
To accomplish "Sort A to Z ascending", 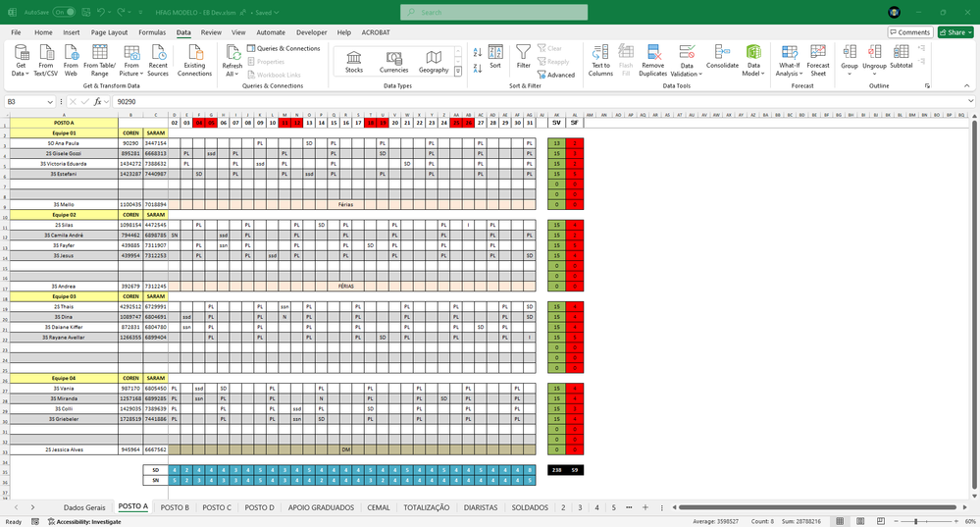I will coord(478,53).
